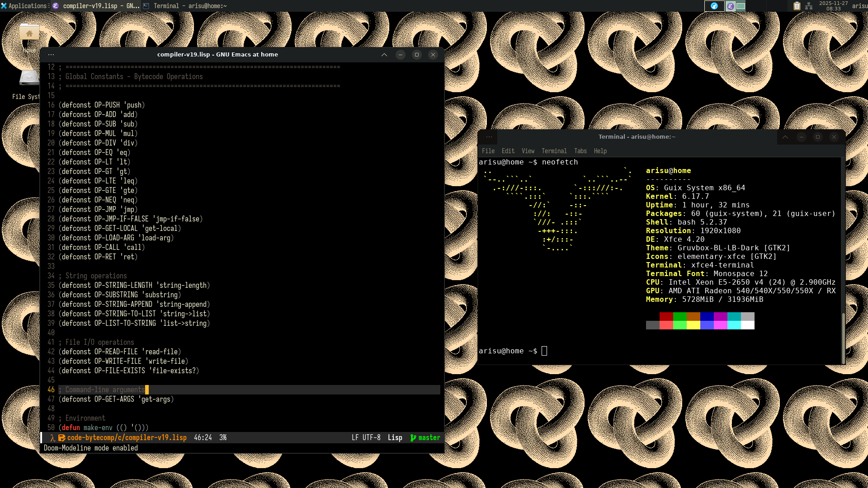The width and height of the screenshot is (868, 488).
Task: Open the Terminal menu in terminal menubar
Action: (x=554, y=151)
